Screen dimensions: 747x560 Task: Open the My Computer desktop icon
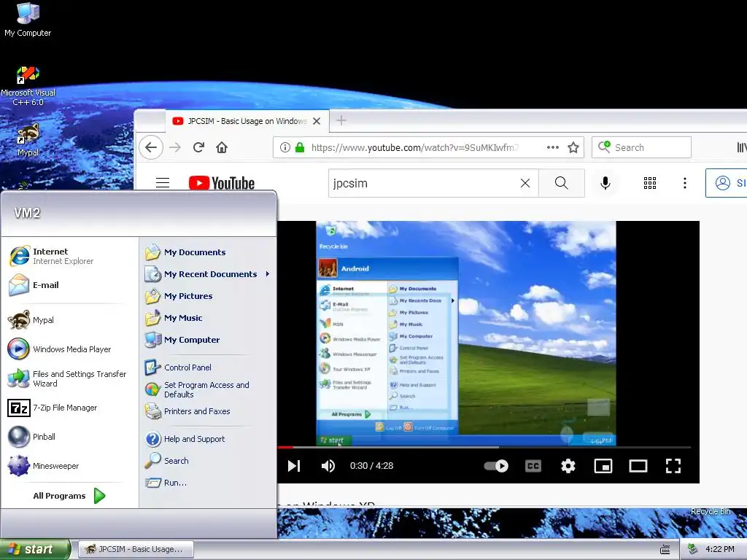tap(28, 20)
